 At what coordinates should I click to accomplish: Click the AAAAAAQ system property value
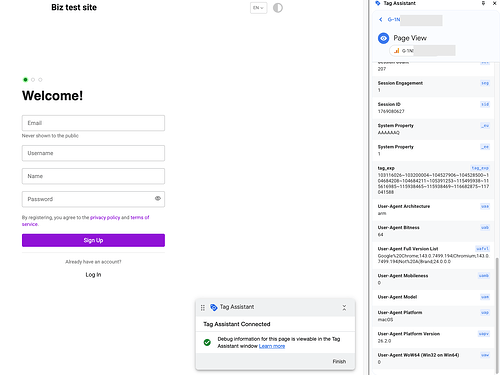coord(388,133)
